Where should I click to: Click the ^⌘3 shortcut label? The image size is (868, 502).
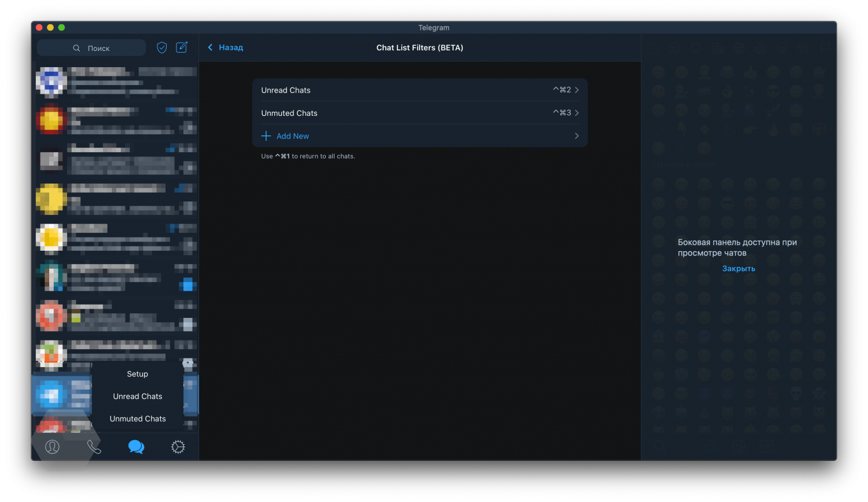[562, 113]
